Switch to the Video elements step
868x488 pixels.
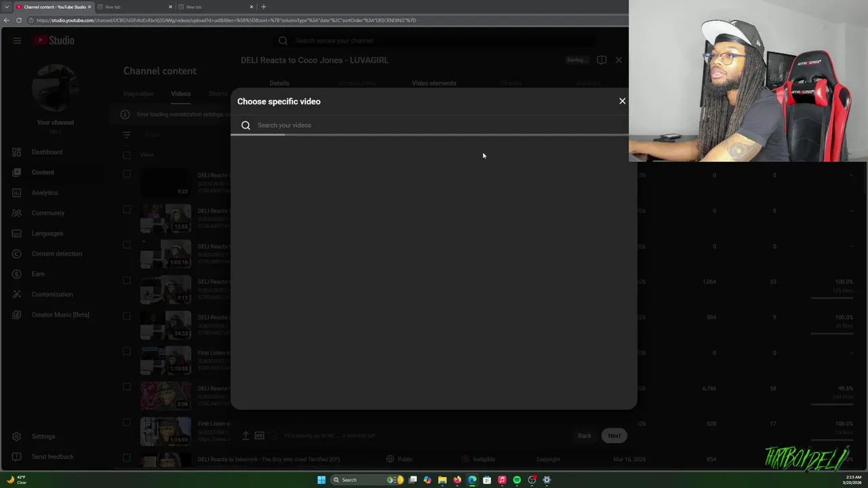click(434, 83)
